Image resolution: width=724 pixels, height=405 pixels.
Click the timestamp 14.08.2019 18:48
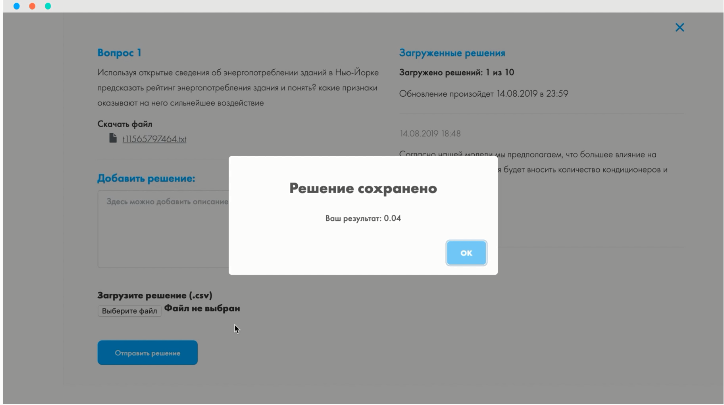click(430, 133)
